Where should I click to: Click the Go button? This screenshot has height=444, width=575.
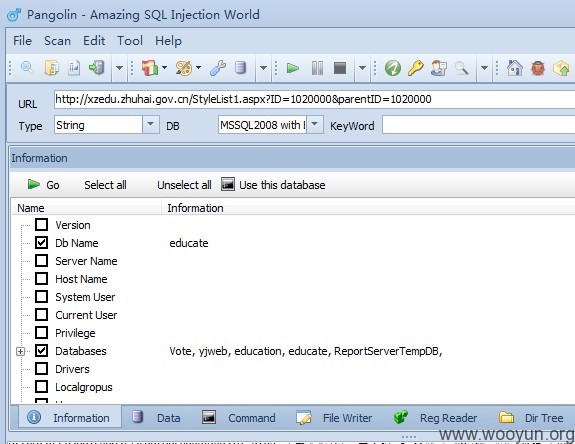[44, 185]
